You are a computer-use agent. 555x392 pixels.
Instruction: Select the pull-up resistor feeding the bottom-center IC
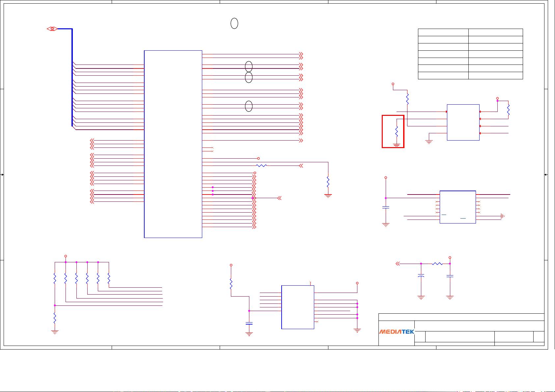(231, 284)
